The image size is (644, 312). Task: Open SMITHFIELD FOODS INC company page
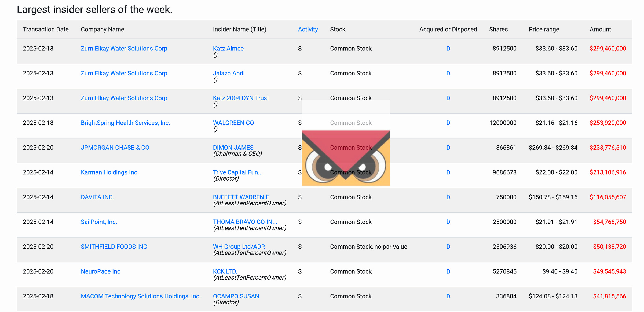tap(114, 247)
